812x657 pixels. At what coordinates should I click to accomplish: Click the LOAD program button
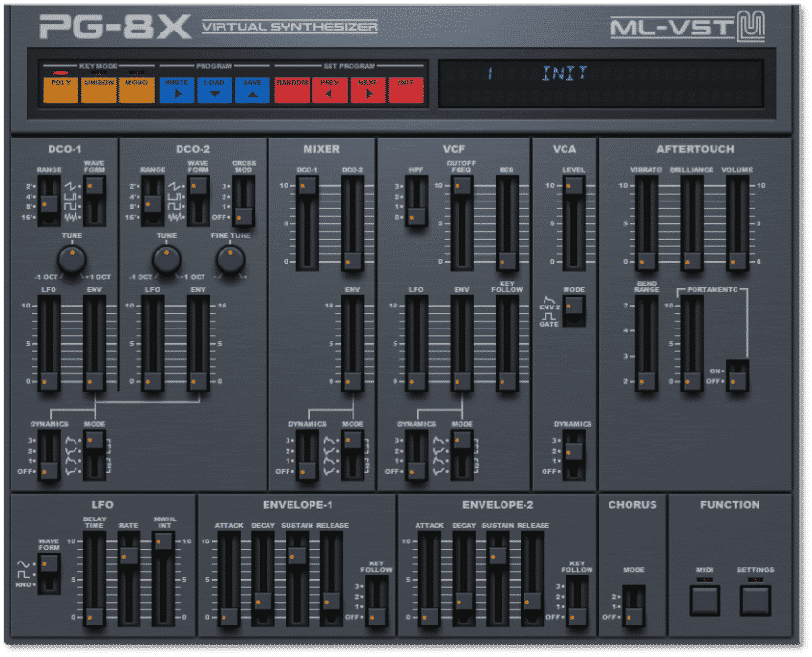(215, 89)
